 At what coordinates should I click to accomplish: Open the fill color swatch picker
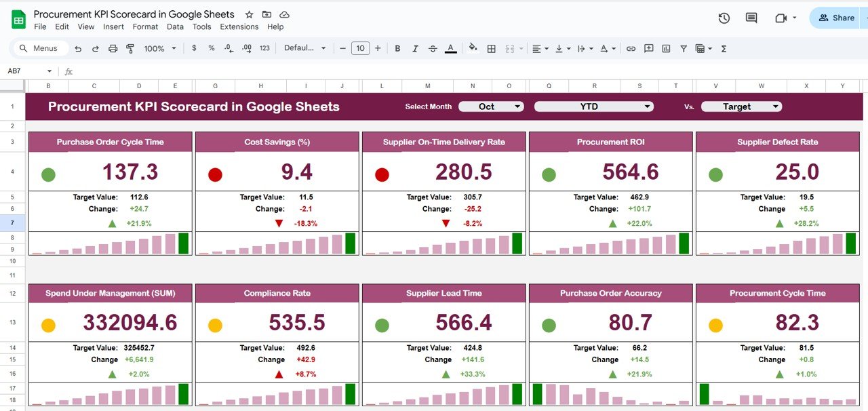pyautogui.click(x=473, y=48)
